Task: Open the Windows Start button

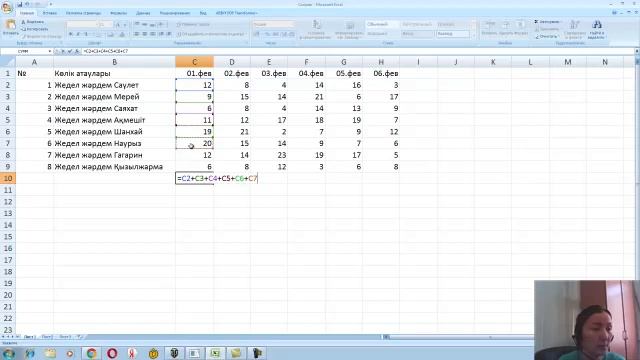Action: (x=9, y=353)
